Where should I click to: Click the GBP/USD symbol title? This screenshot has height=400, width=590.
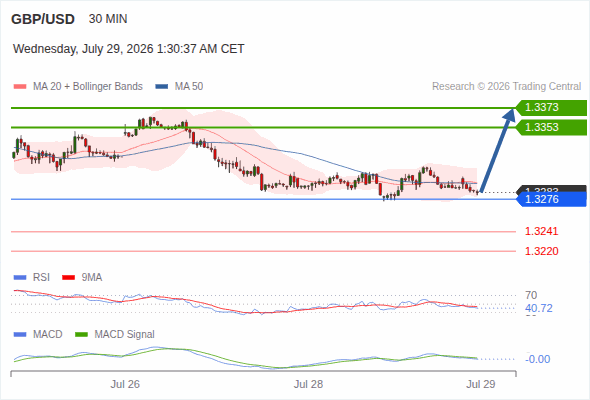point(43,19)
